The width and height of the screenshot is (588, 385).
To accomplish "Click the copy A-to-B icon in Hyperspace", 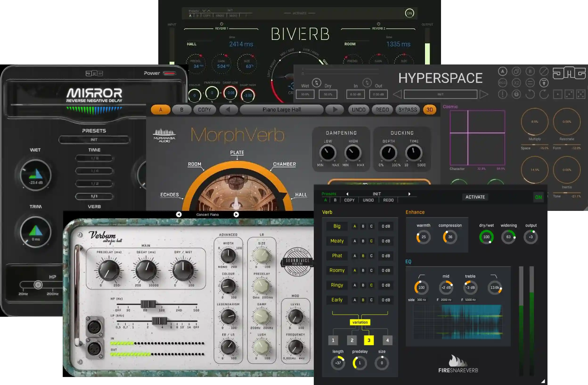I will pos(516,72).
